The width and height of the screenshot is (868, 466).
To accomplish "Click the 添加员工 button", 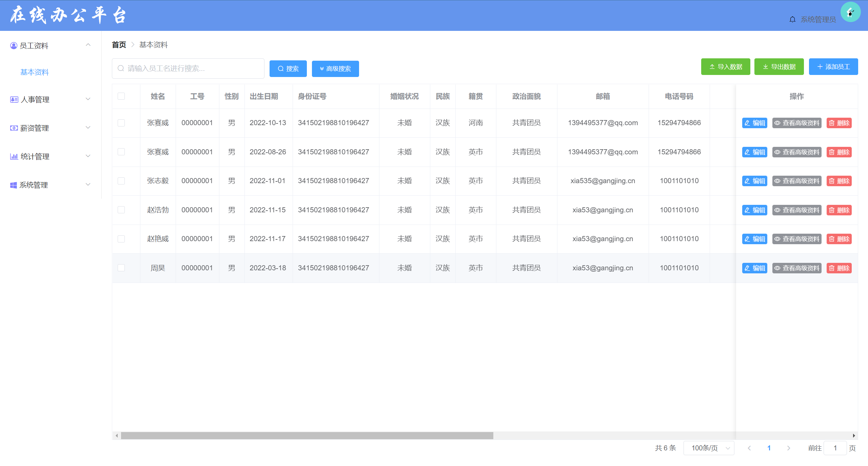I will 833,67.
